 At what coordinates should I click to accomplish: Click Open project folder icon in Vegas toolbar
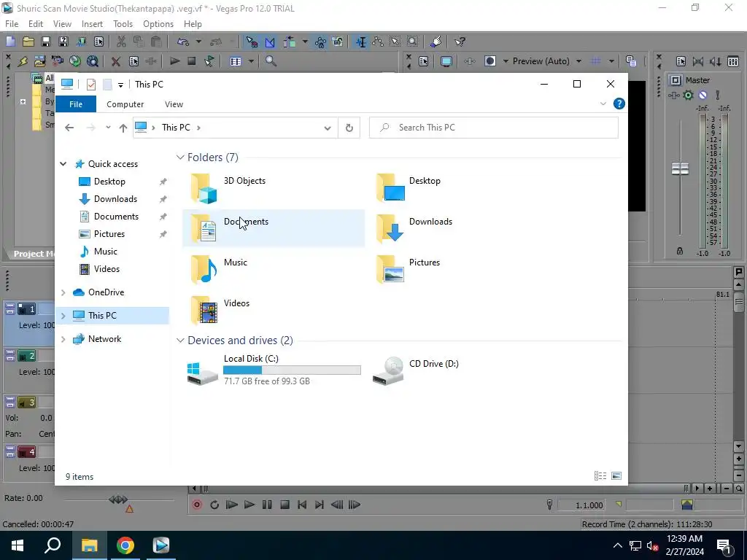click(x=28, y=42)
